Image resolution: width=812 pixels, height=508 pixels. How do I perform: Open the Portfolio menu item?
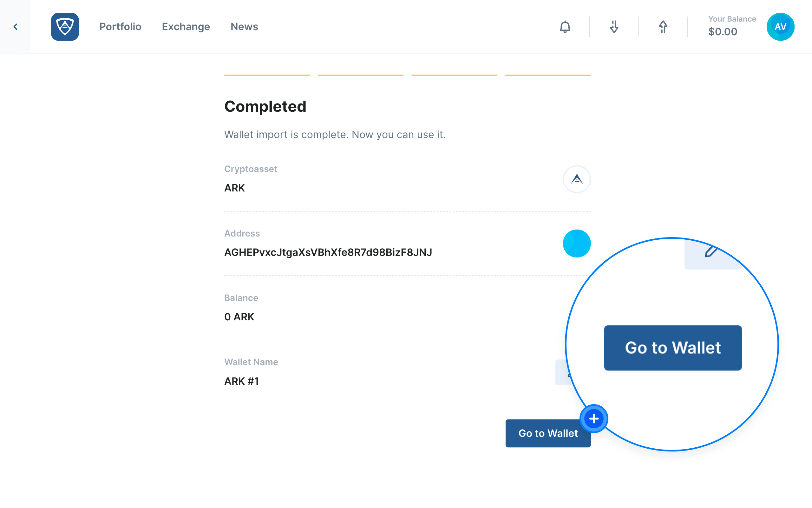[x=120, y=27]
